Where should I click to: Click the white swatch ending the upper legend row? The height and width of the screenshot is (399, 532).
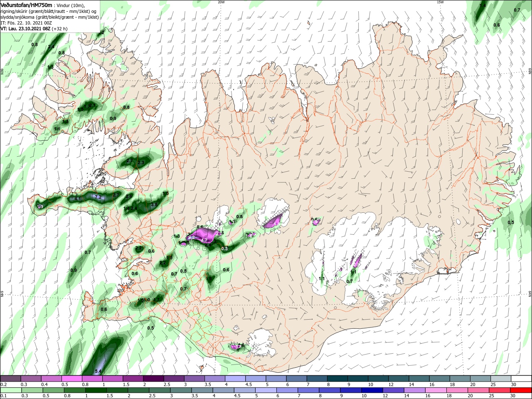[x=521, y=379]
